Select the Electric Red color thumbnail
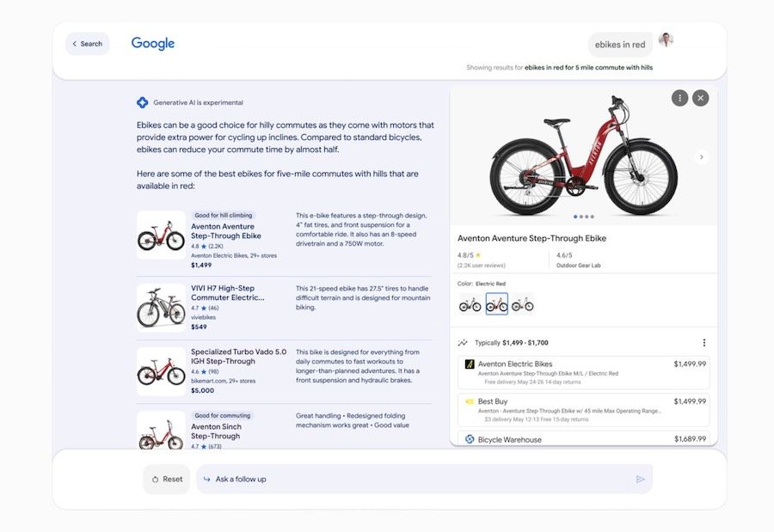This screenshot has width=774, height=532. (x=496, y=304)
